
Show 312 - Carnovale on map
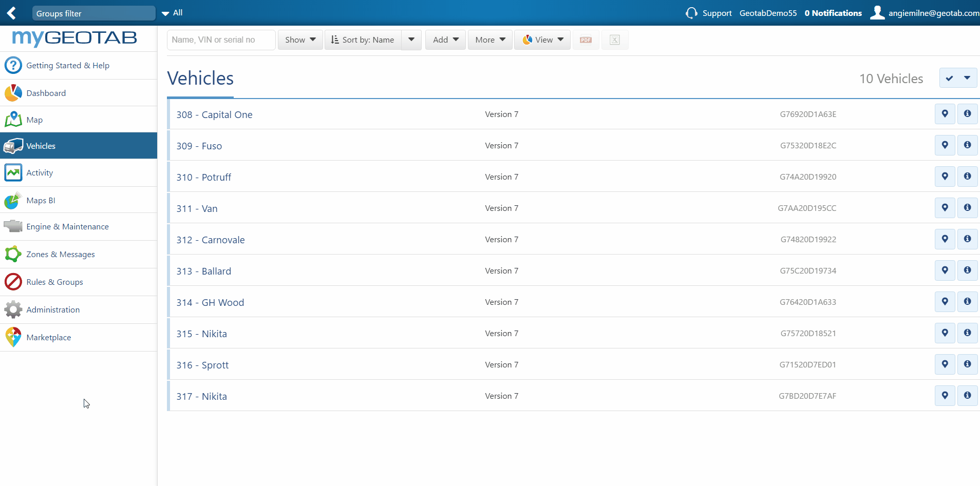click(x=945, y=239)
